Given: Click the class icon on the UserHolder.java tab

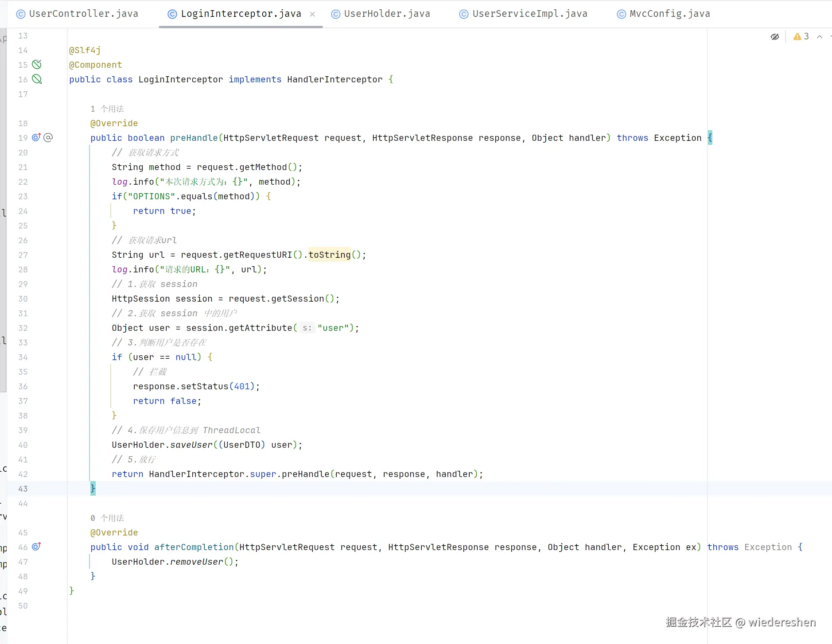Looking at the screenshot, I should pos(336,14).
